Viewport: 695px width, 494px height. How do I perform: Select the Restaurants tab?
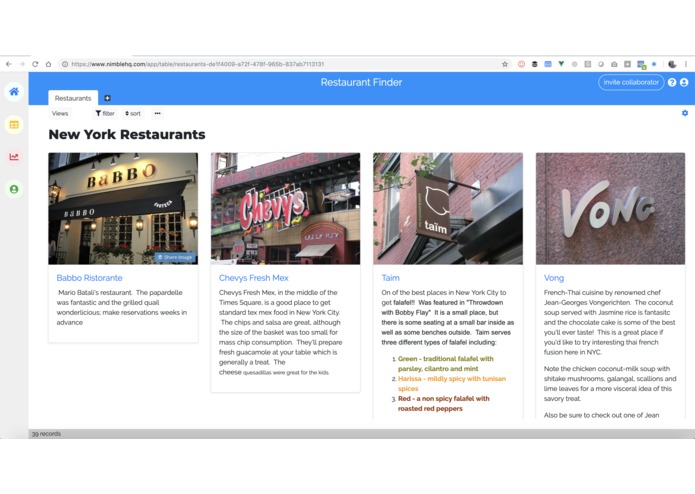73,98
